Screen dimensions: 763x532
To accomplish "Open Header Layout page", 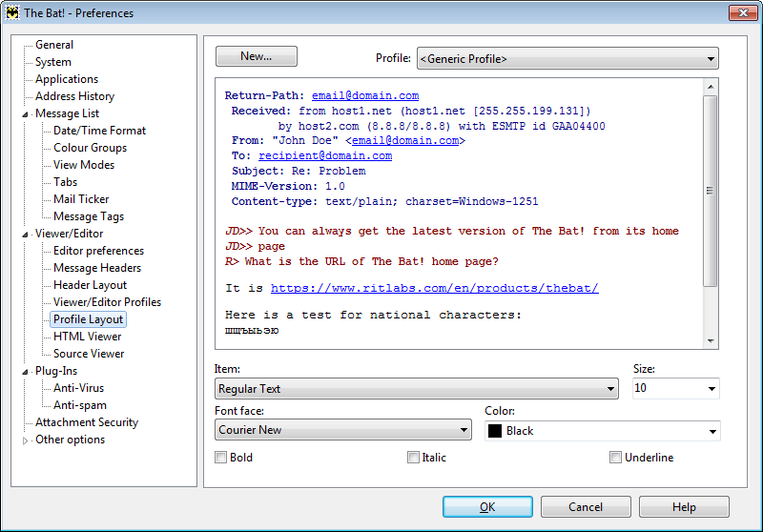I will (x=90, y=285).
